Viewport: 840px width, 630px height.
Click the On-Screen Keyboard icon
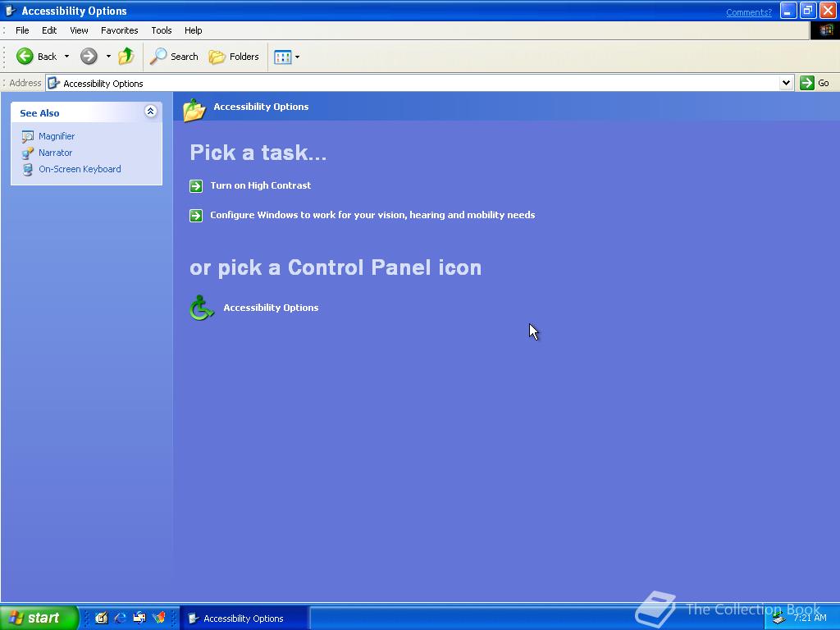[27, 170]
